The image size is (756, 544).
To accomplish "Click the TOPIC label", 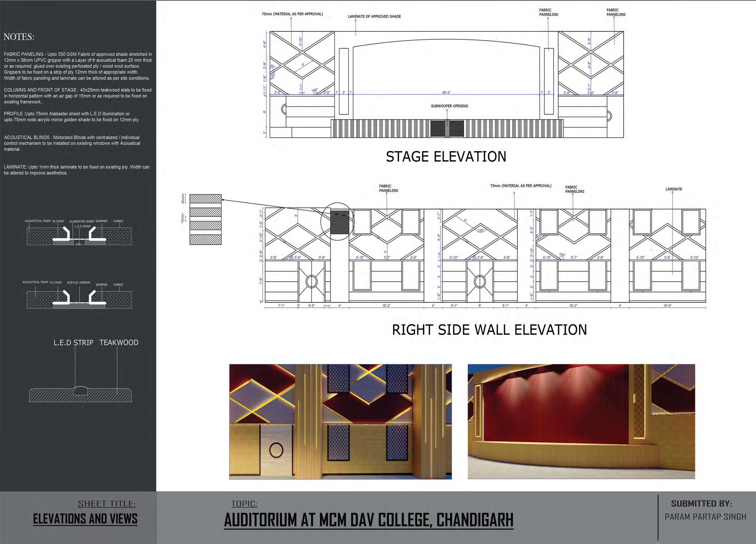I will coord(244,504).
